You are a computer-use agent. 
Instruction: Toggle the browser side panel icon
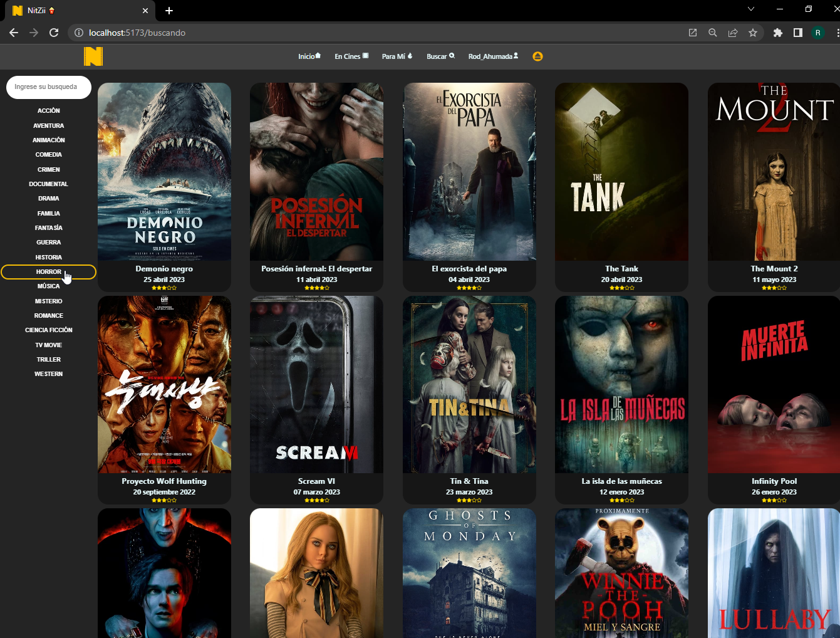point(798,33)
